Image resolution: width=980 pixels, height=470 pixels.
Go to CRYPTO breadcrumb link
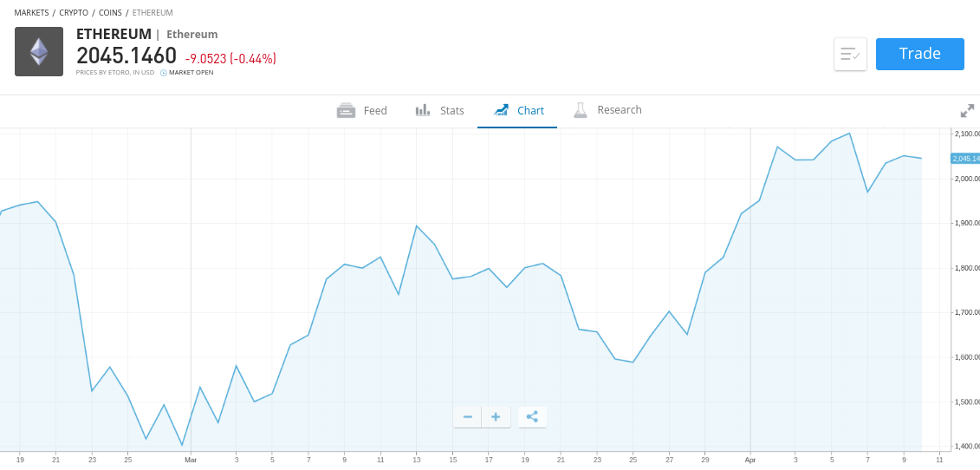pyautogui.click(x=74, y=12)
